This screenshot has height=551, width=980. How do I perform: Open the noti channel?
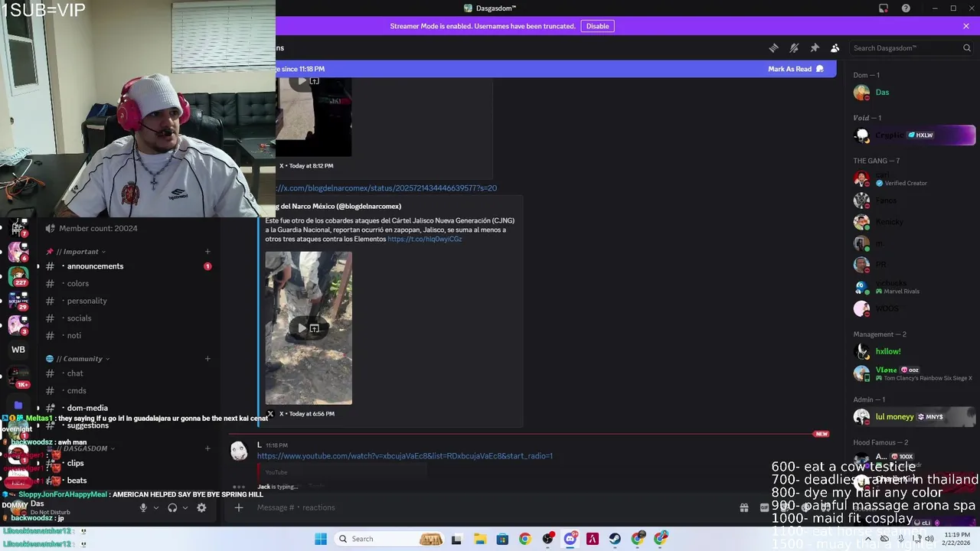[127, 336]
